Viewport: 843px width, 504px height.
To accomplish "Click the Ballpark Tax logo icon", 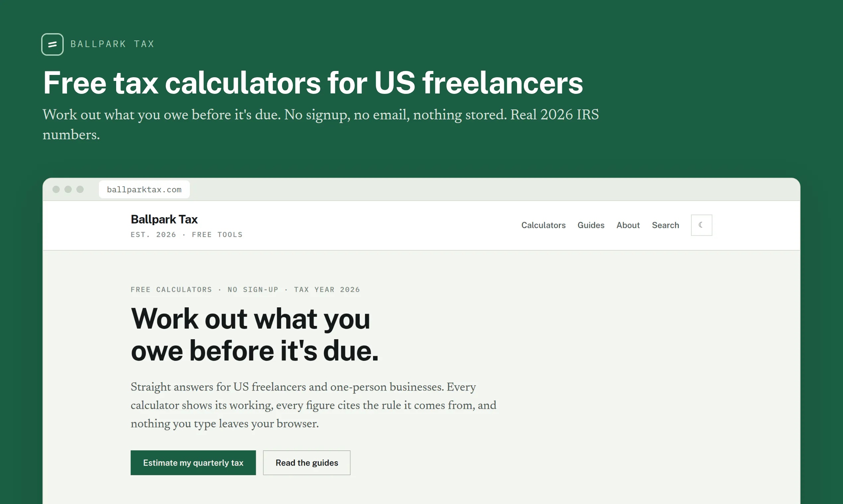I will [52, 44].
